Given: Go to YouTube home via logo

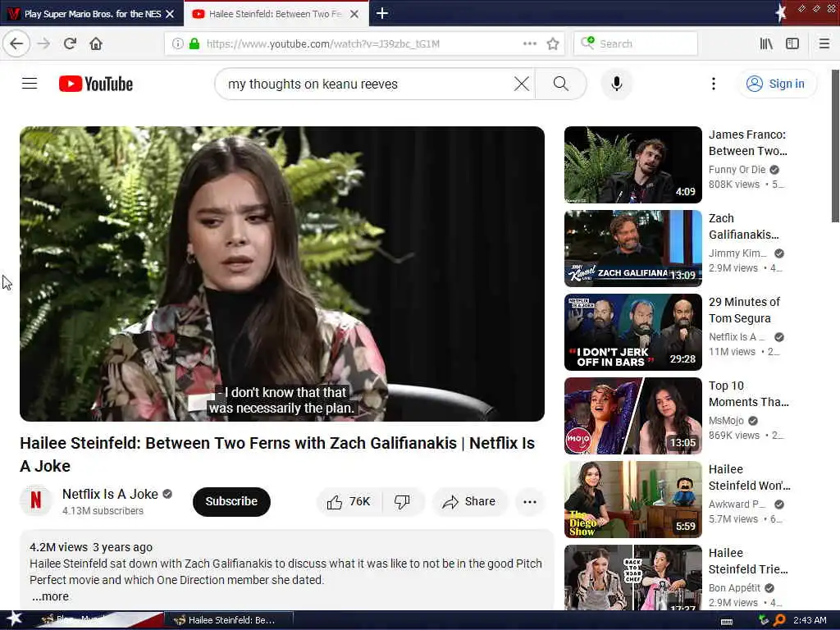Looking at the screenshot, I should pyautogui.click(x=96, y=84).
